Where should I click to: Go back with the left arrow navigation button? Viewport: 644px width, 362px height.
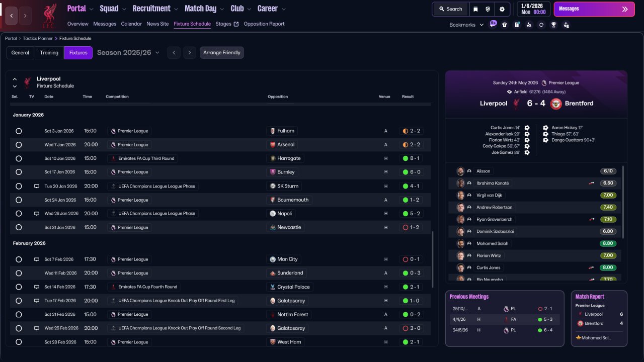click(12, 16)
